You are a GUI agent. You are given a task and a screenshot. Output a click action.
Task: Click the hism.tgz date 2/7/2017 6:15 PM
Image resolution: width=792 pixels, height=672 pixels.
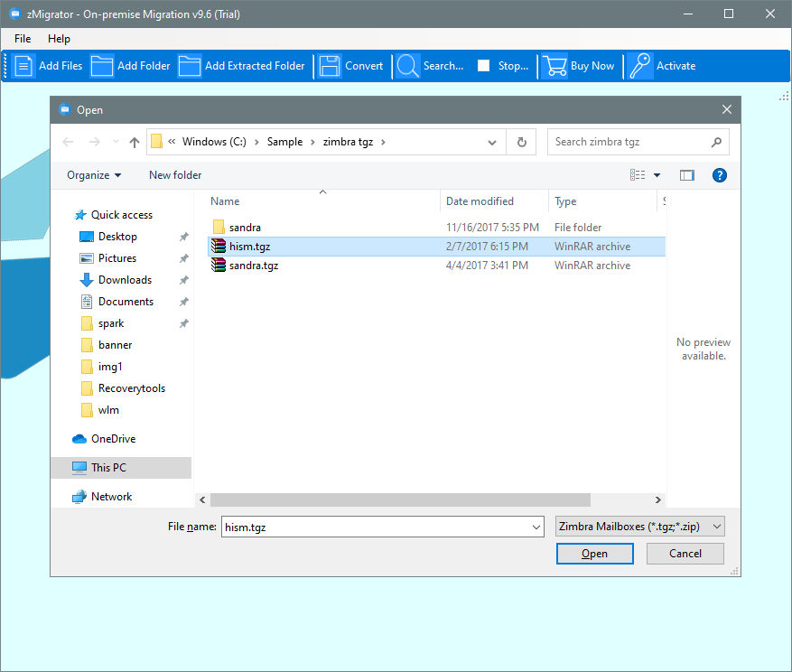pyautogui.click(x=487, y=247)
